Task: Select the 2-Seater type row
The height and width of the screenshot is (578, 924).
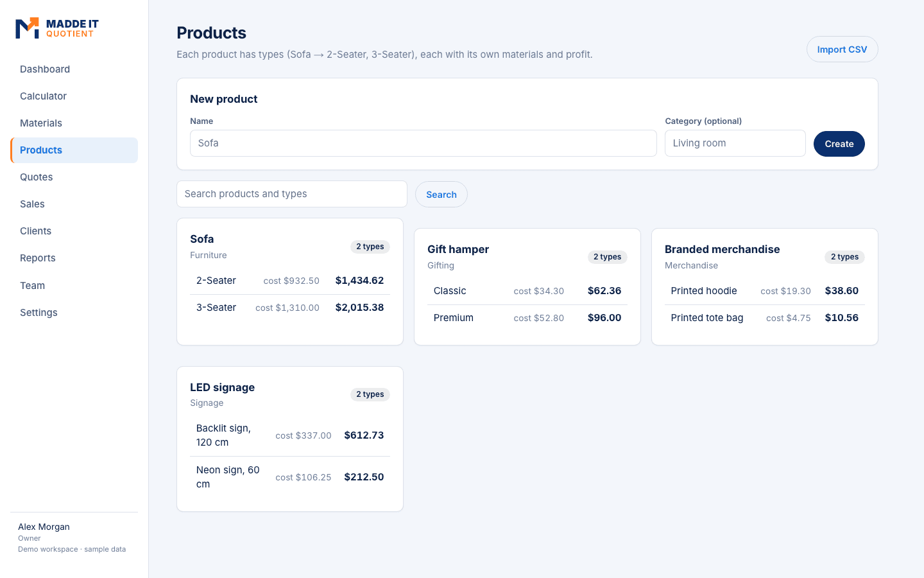Action: 290,281
